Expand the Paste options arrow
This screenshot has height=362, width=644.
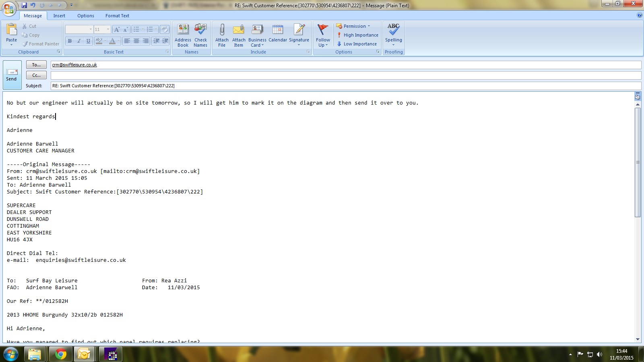pos(12,45)
